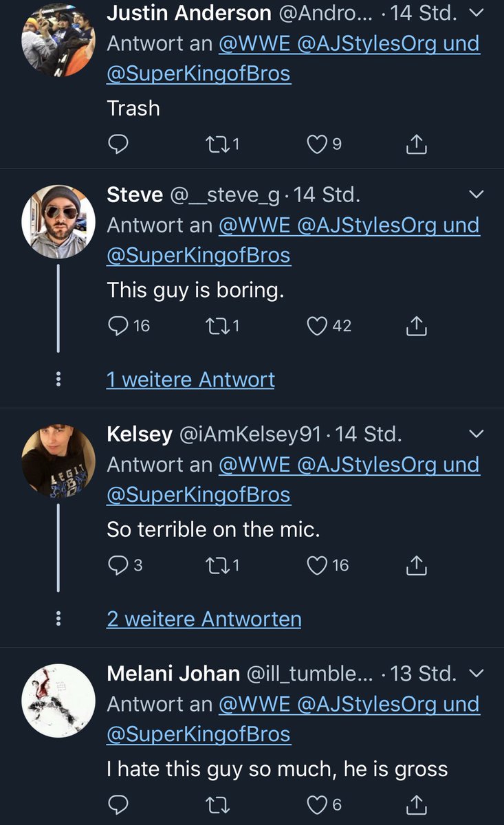
Task: Share Steve's "This guy is boring" tweet
Action: click(417, 326)
